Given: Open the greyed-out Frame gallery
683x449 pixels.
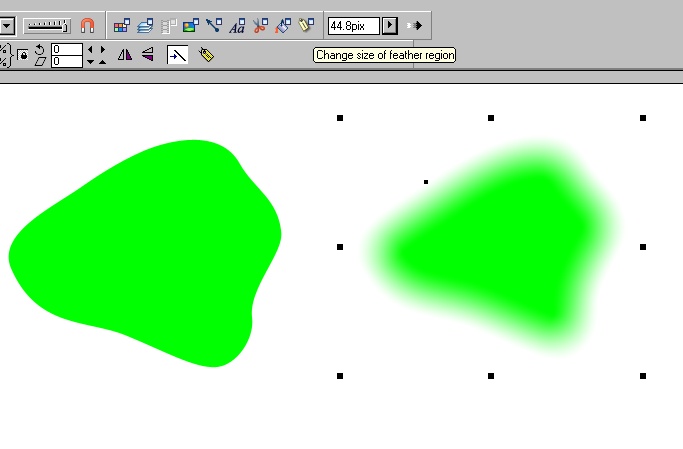Looking at the screenshot, I should pyautogui.click(x=168, y=26).
